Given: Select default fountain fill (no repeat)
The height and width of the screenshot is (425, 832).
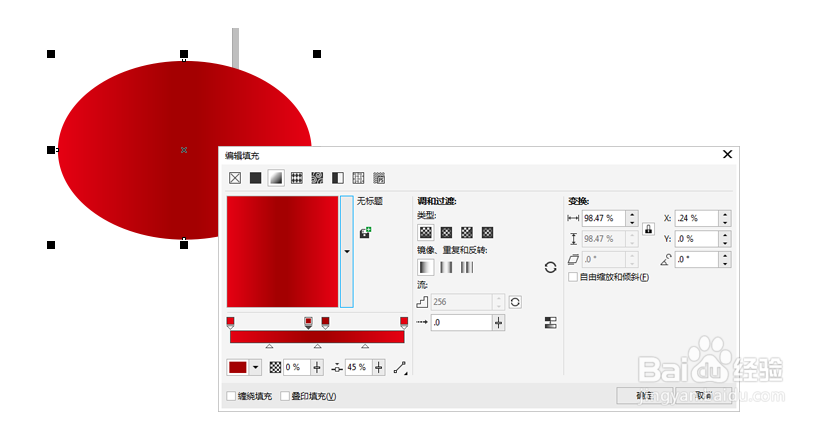Looking at the screenshot, I should click(x=426, y=267).
